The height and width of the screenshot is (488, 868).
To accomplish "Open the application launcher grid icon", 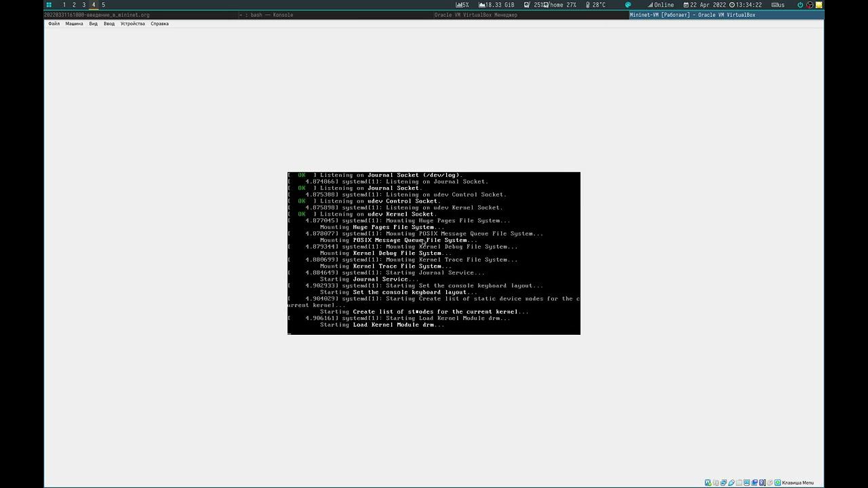I will point(49,5).
